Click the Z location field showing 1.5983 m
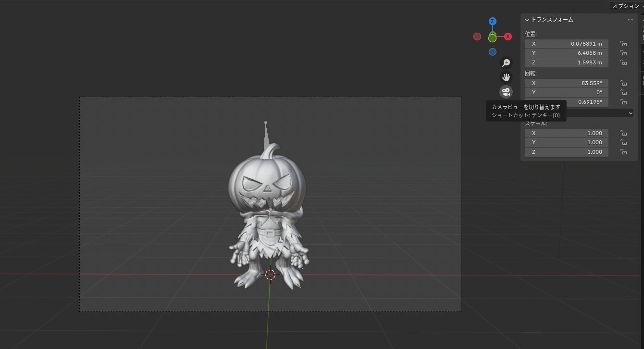644x349 pixels. [566, 62]
